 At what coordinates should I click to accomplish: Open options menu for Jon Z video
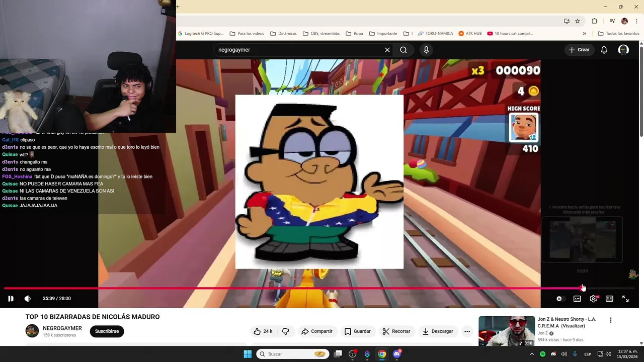click(611, 320)
